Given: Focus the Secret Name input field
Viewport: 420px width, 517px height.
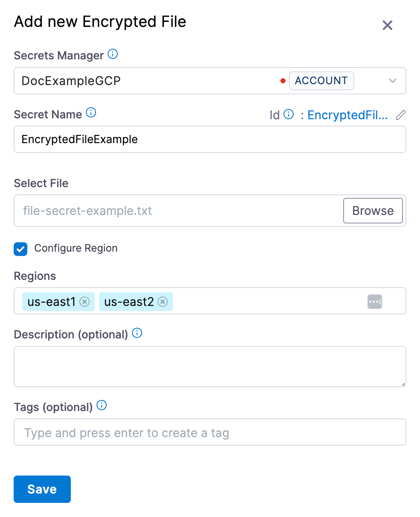Looking at the screenshot, I should click(209, 139).
